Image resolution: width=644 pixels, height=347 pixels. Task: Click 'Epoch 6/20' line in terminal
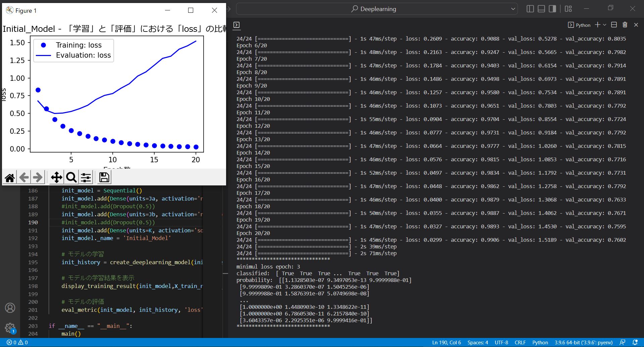252,46
